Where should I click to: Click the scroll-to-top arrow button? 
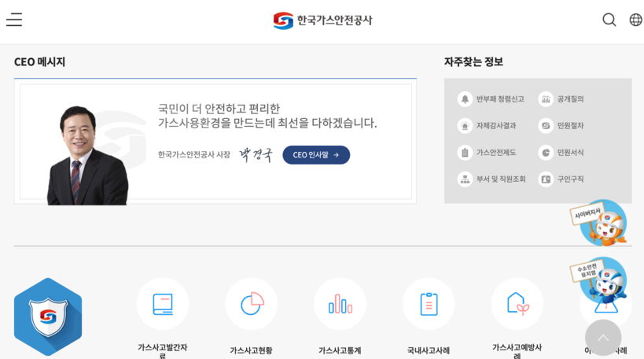[603, 338]
